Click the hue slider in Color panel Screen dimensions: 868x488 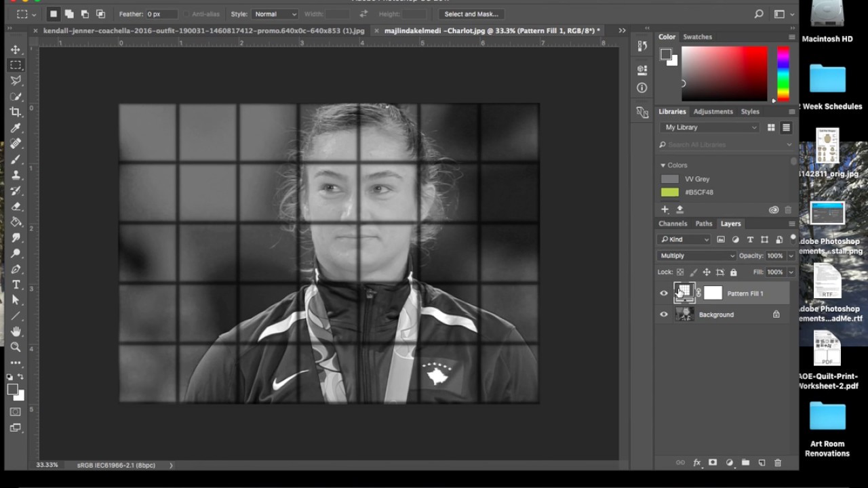[783, 74]
